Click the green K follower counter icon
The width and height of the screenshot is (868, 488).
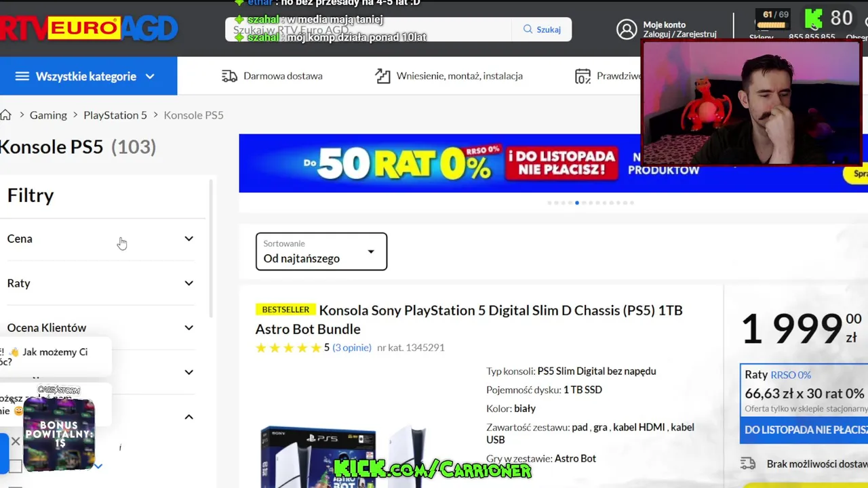coord(814,18)
